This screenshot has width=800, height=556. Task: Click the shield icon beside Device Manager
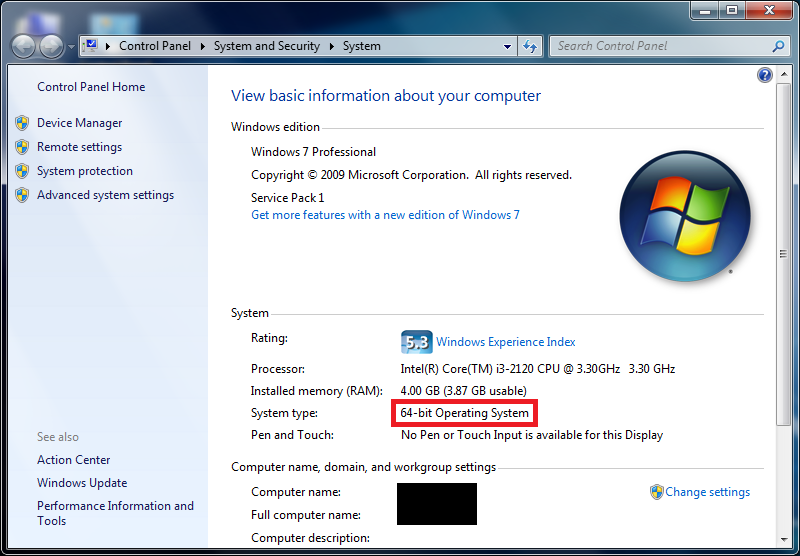click(x=22, y=123)
